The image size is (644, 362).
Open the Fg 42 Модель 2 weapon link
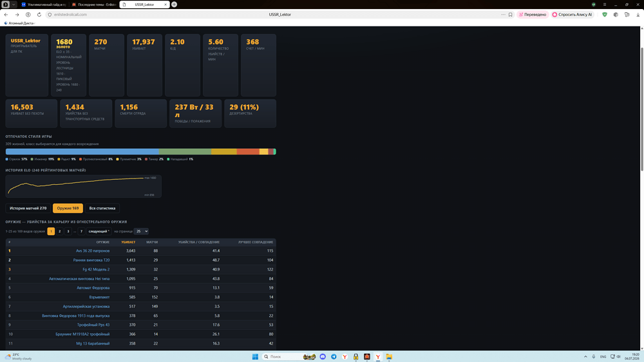tap(96, 269)
